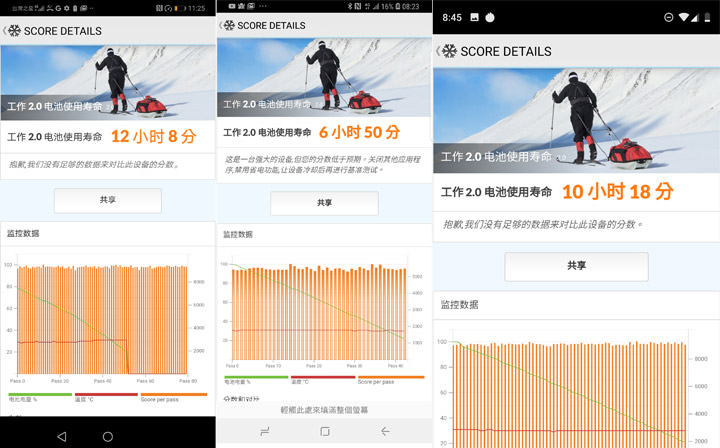The height and width of the screenshot is (448, 720).
Task: Tap the 08:23 clock on middle phone status bar
Action: coord(411,6)
